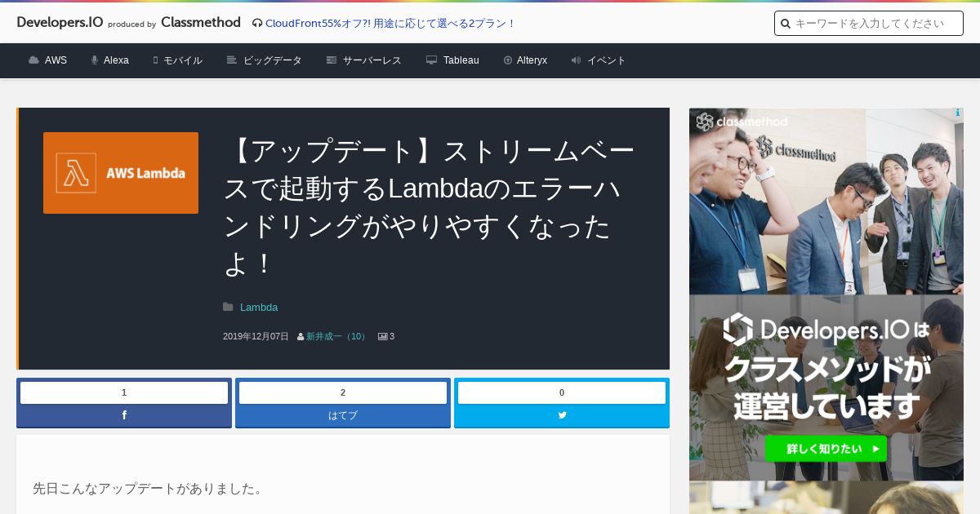Click the article title about Lambda error handling
980x514 pixels.
(x=429, y=207)
